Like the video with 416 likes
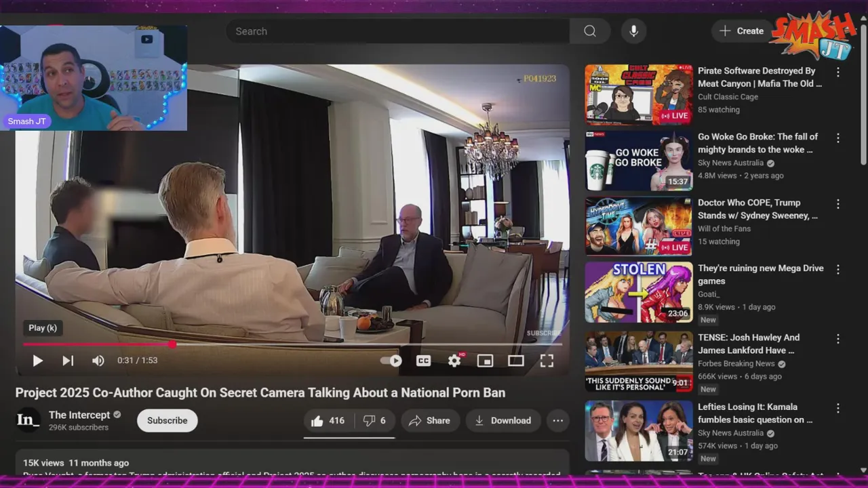Screen dimensions: 868x488 click(328, 421)
